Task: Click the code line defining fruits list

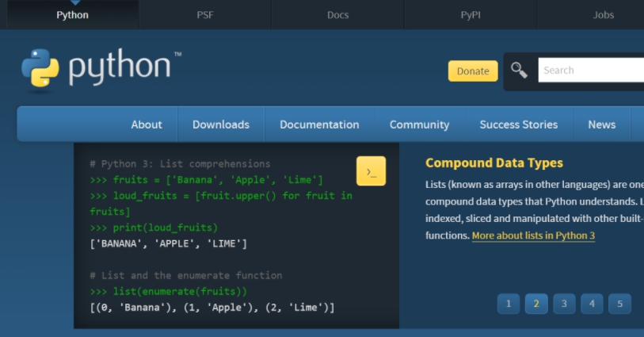Action: [206, 180]
